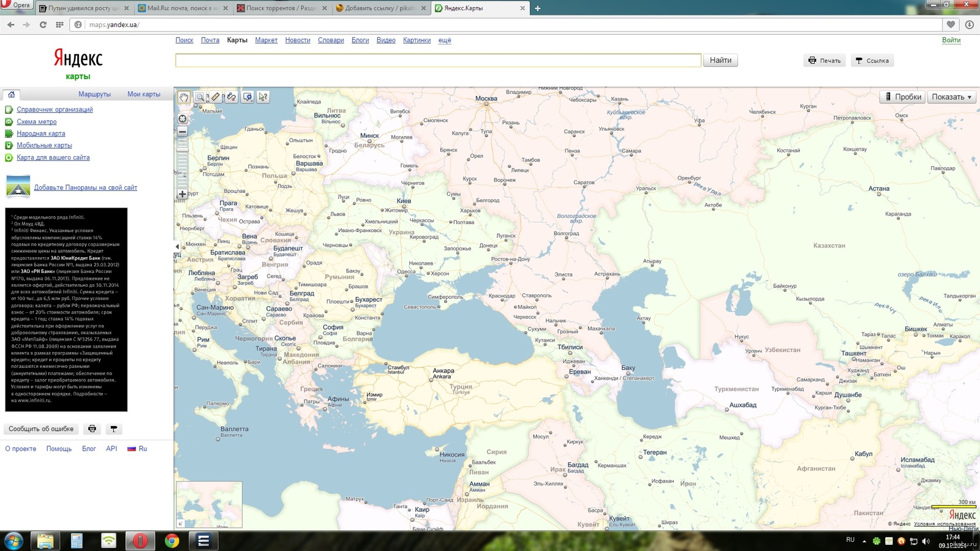Viewport: 980px width, 551px height.
Task: Activate the magnifier zoom-to-area tool
Action: [200, 97]
